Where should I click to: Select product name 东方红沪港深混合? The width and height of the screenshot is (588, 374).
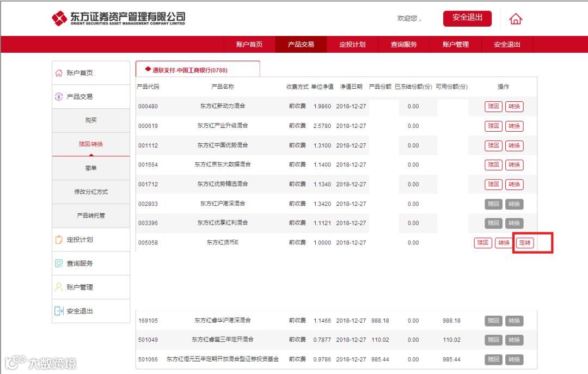click(x=222, y=204)
